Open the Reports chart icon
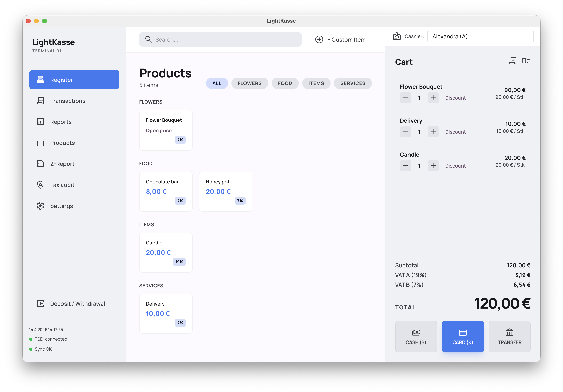This screenshot has width=563, height=392. (x=40, y=121)
